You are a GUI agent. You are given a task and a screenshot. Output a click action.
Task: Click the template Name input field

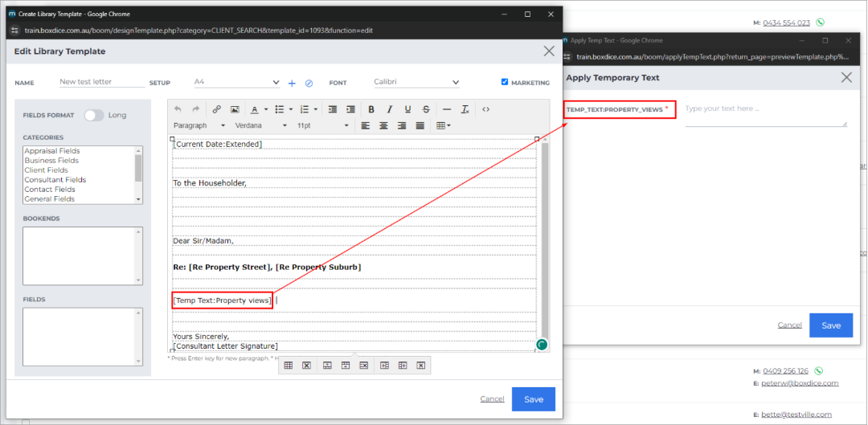[x=102, y=82]
